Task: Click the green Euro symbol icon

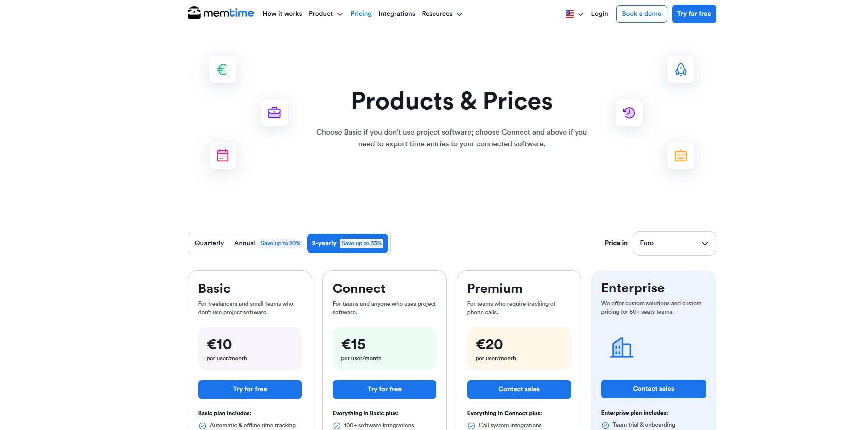Action: [222, 70]
